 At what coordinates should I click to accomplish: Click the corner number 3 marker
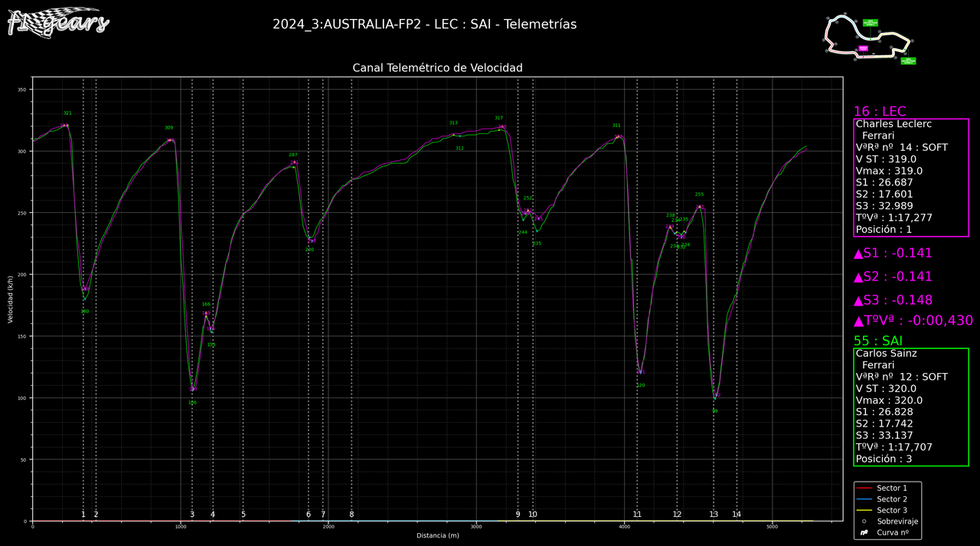click(192, 514)
